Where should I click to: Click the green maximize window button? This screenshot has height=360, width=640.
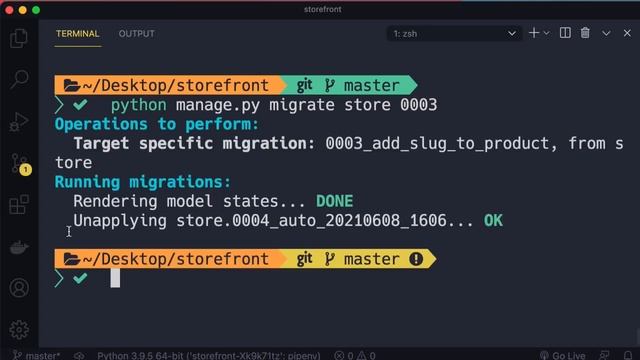pyautogui.click(x=36, y=10)
